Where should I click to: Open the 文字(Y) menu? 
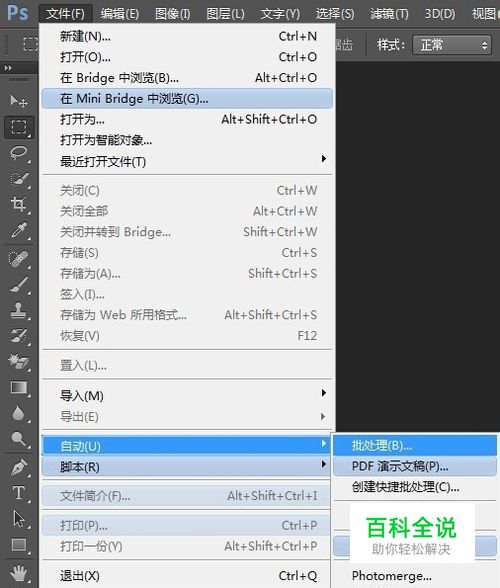pyautogui.click(x=280, y=14)
